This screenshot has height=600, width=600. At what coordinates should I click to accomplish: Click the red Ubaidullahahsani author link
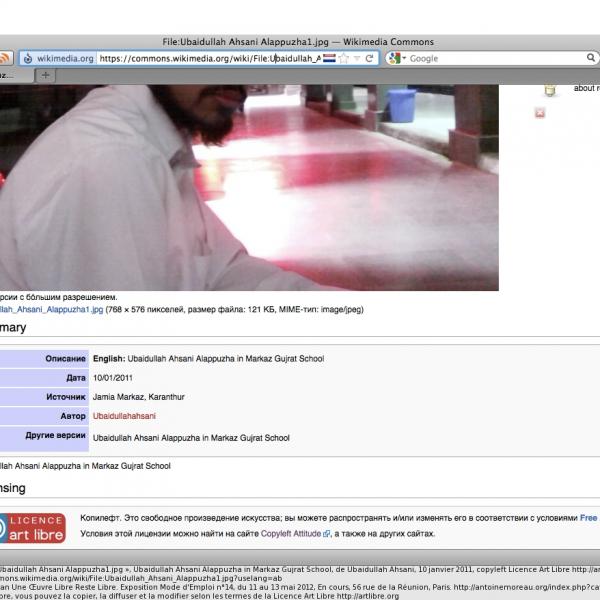[x=124, y=416]
